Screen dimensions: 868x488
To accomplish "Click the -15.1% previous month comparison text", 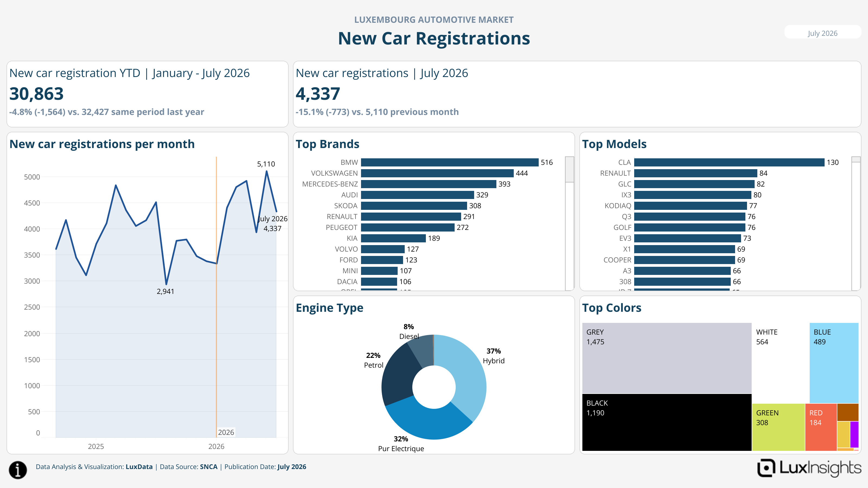I will (377, 112).
